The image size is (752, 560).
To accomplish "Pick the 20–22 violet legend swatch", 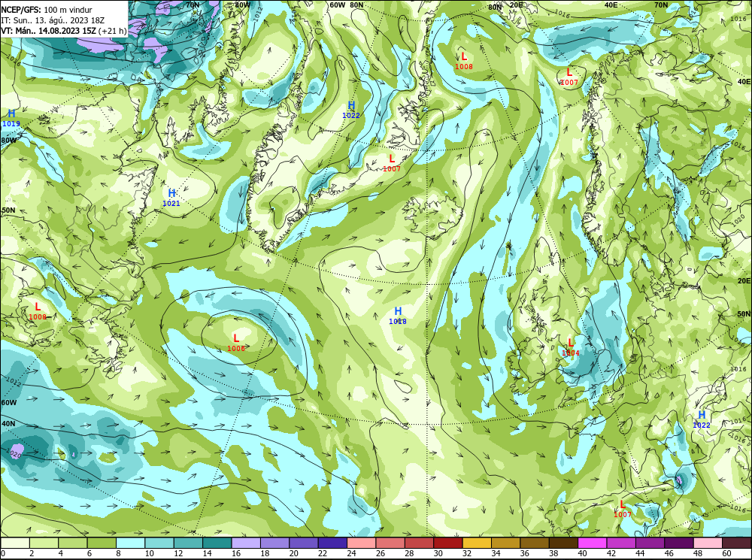I will click(304, 543).
